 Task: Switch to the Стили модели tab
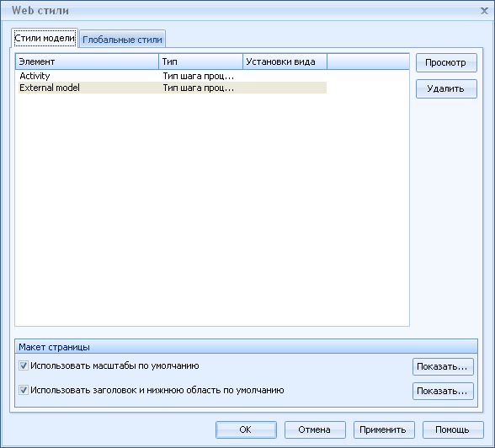coord(45,38)
